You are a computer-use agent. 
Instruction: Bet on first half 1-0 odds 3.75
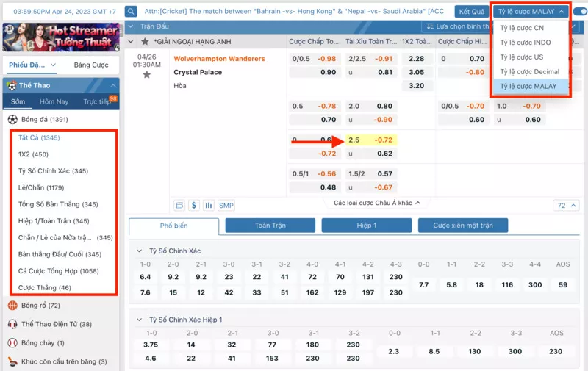coord(151,345)
